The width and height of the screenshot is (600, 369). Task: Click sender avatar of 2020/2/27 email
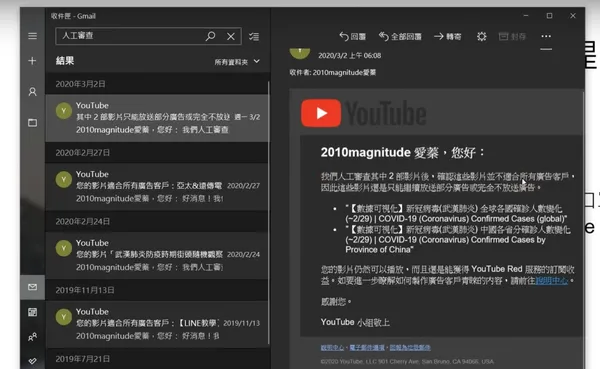coord(64,180)
